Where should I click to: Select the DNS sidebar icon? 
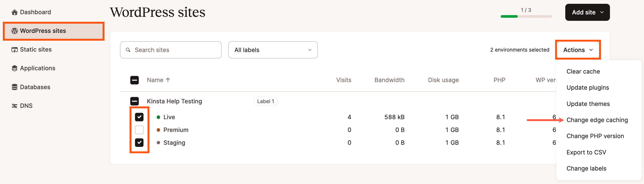pyautogui.click(x=14, y=105)
